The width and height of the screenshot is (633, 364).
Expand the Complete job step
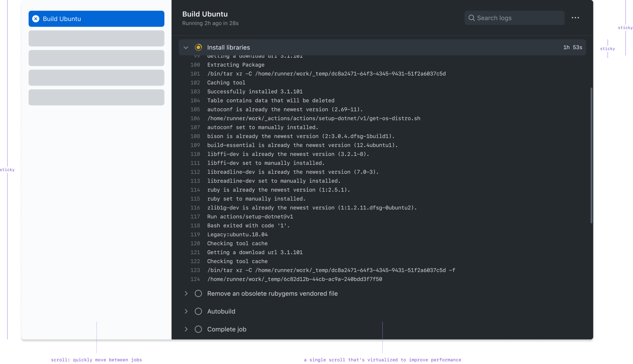186,329
